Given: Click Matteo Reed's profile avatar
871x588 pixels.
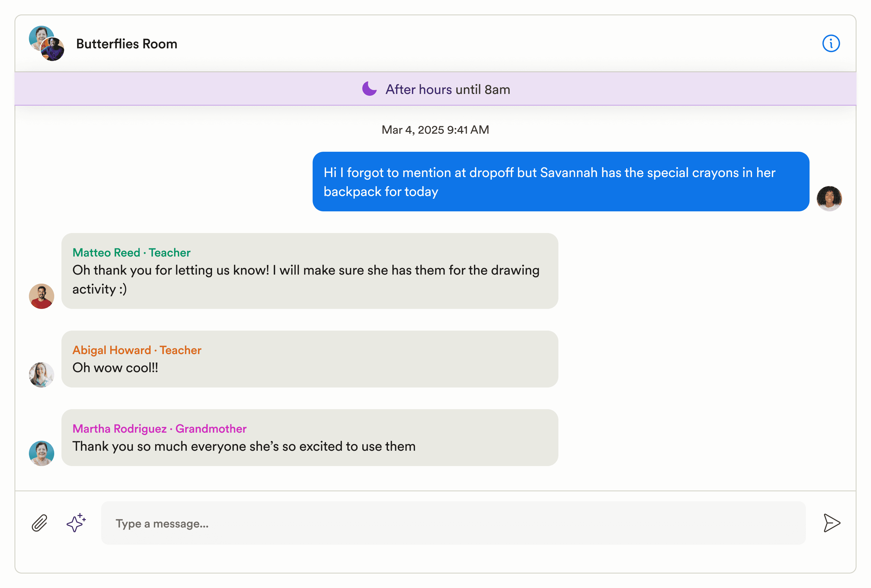Looking at the screenshot, I should [42, 296].
